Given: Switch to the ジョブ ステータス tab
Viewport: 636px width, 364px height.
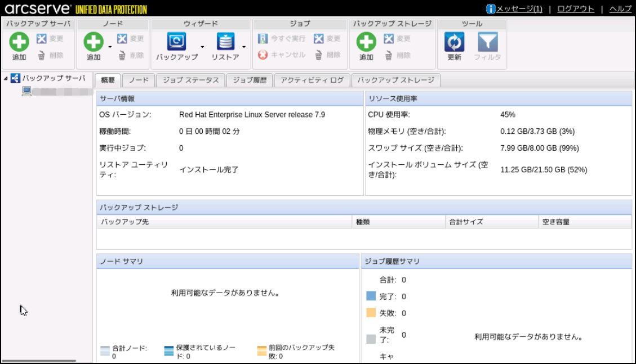Looking at the screenshot, I should pos(190,80).
